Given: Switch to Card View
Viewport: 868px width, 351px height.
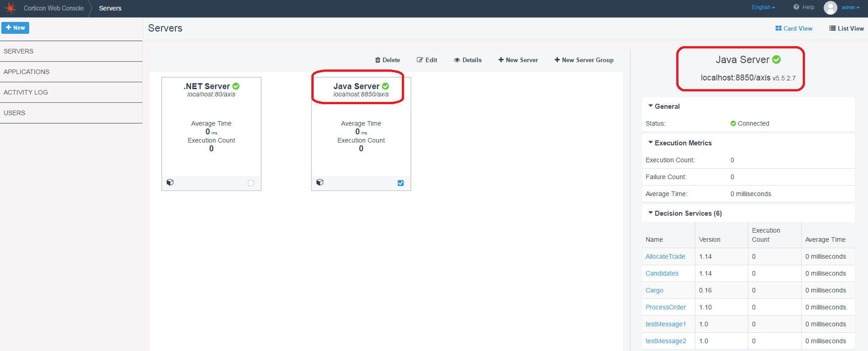Looking at the screenshot, I should [794, 28].
